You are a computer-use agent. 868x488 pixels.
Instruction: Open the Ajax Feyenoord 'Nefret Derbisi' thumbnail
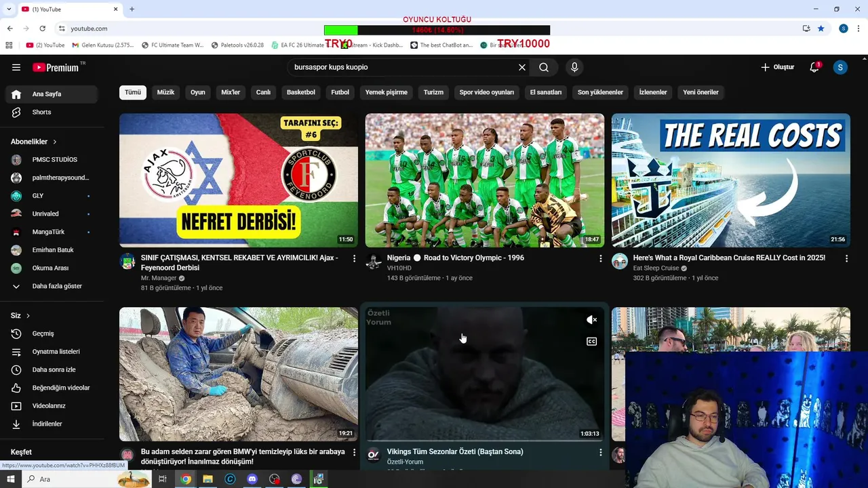pyautogui.click(x=239, y=180)
